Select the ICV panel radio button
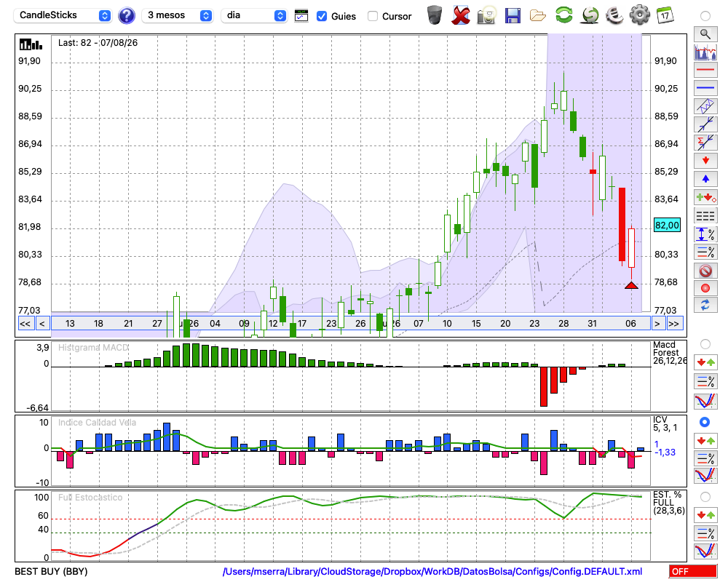Screen dimensions: 728x582 705,422
